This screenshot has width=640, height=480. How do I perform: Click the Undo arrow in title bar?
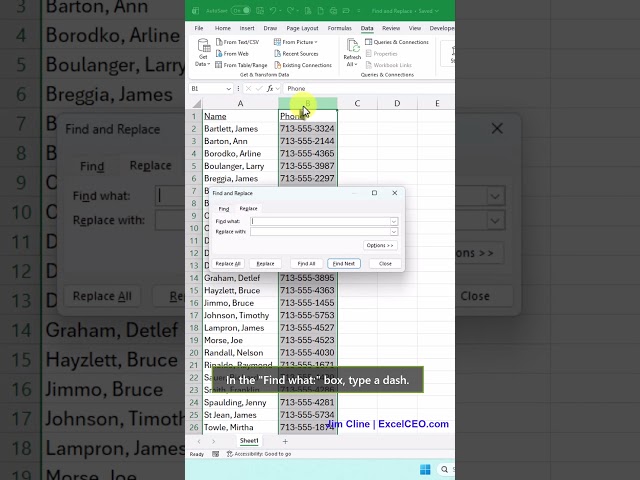pos(273,11)
